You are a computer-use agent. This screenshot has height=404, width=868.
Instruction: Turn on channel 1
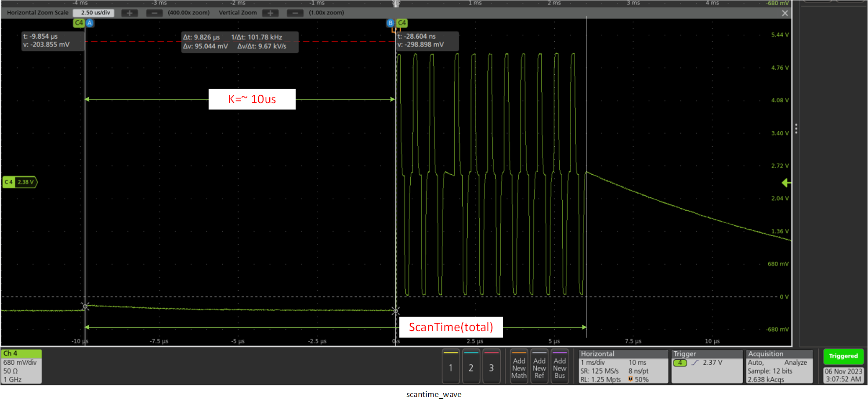tap(451, 367)
